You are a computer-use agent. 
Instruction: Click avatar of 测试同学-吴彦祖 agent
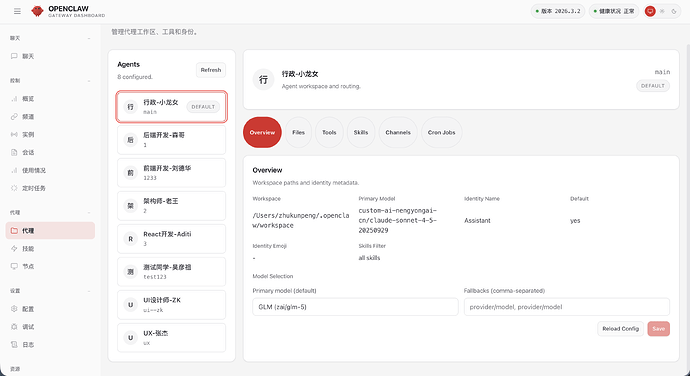(x=130, y=272)
